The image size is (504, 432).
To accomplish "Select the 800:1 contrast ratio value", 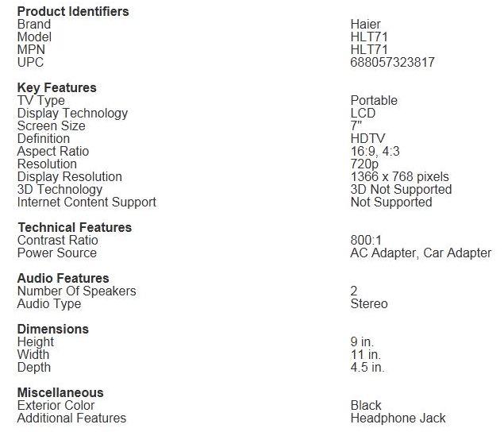I will 366,241.
